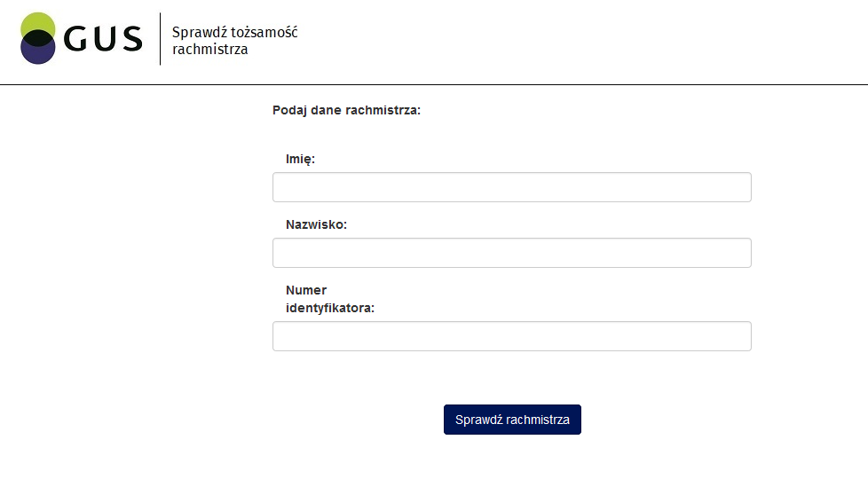Image resolution: width=868 pixels, height=479 pixels.
Task: Click the letter G in GUS logo
Action: tap(75, 39)
